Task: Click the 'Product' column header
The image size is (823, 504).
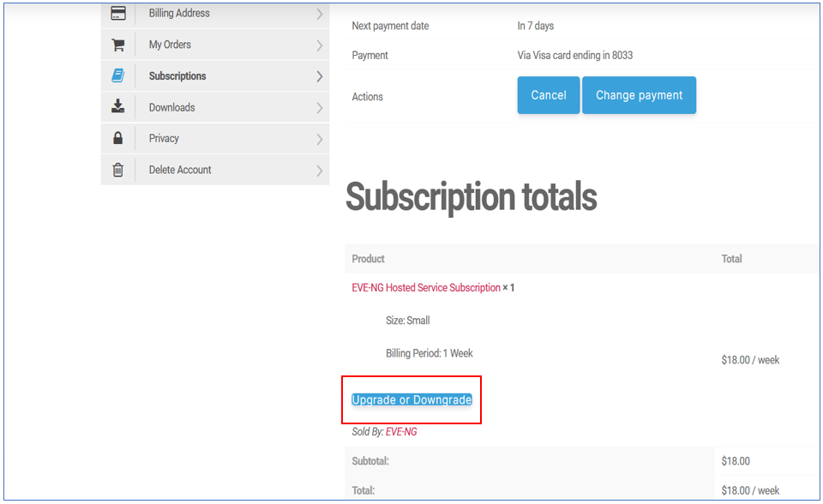Action: click(368, 259)
